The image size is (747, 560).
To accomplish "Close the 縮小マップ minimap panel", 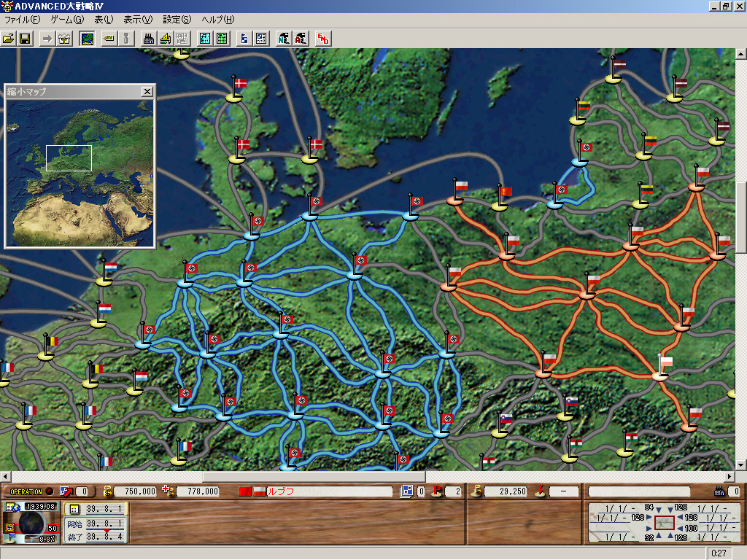I will coord(147,91).
